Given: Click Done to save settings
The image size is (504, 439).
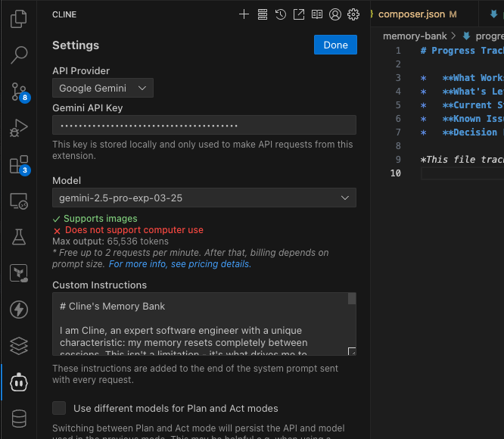Looking at the screenshot, I should tap(335, 45).
